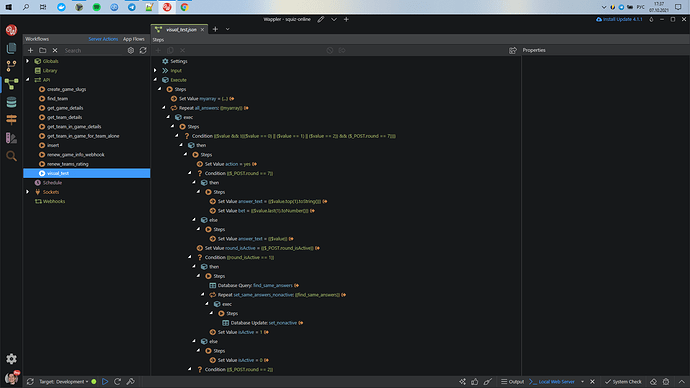This screenshot has width=690, height=388.
Task: Expand the Globals tree node
Action: [x=28, y=61]
